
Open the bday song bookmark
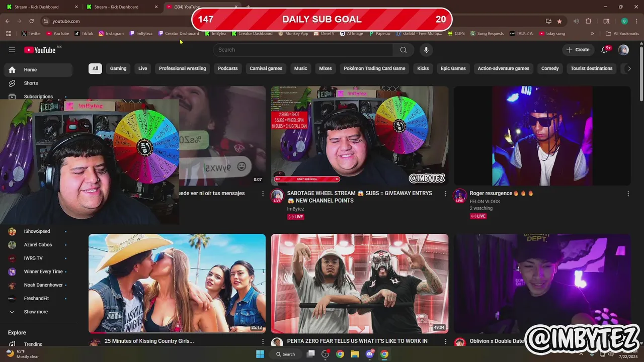point(552,34)
